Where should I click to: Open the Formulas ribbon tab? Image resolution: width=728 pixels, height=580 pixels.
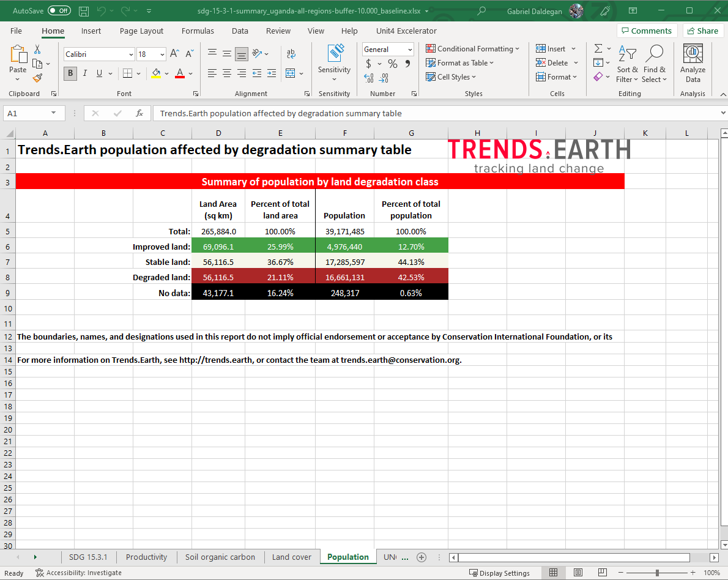198,31
